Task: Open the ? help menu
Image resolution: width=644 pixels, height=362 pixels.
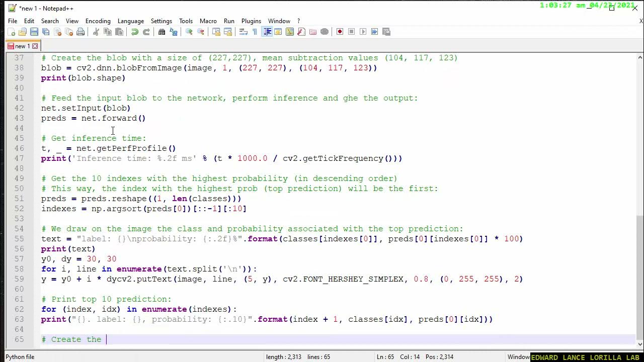Action: tap(298, 21)
